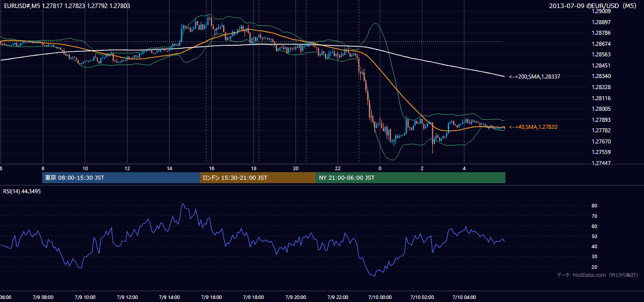Viewport: 644px width, 302px height.
Task: Click RSI scale level 40
Action: (594, 247)
